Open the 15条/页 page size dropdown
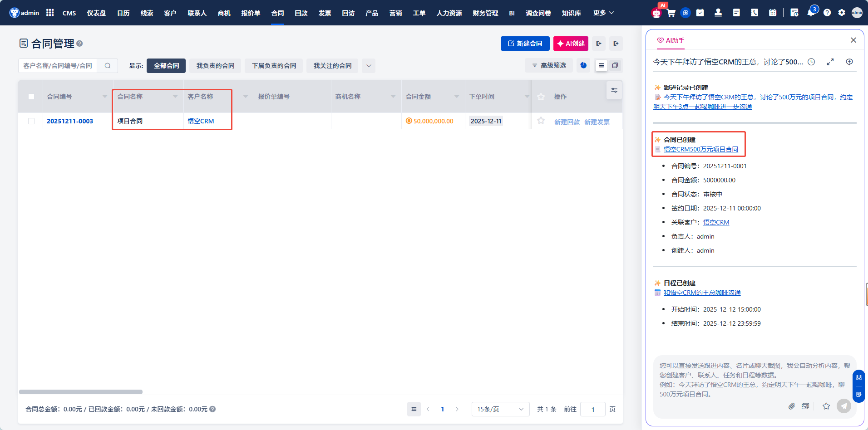The height and width of the screenshot is (430, 868). (x=500, y=409)
